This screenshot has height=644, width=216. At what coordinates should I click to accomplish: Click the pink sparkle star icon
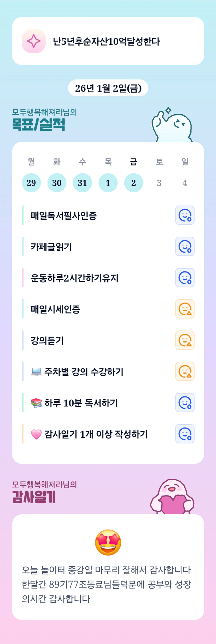coord(34,41)
